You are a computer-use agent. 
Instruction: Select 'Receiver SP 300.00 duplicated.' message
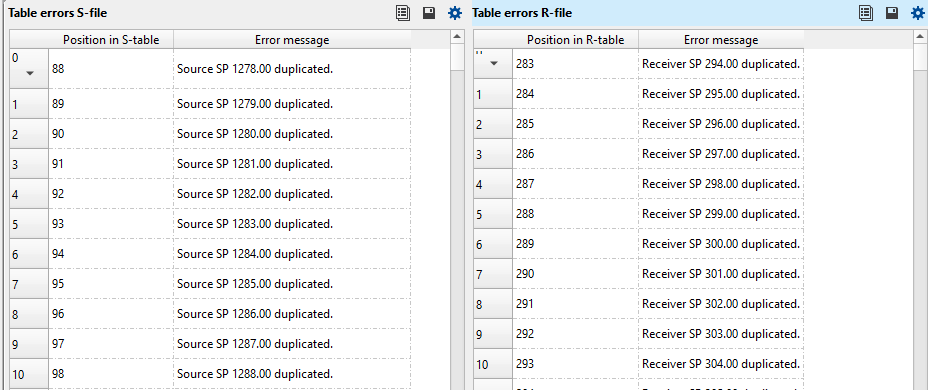click(x=721, y=244)
